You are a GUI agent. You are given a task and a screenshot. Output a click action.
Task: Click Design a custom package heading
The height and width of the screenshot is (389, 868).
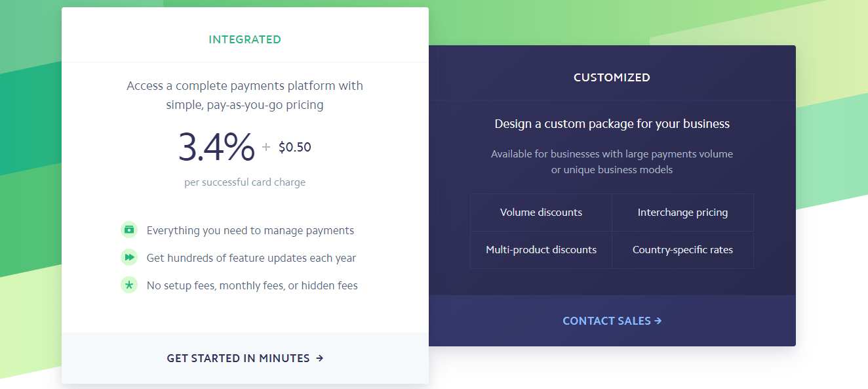click(x=612, y=123)
